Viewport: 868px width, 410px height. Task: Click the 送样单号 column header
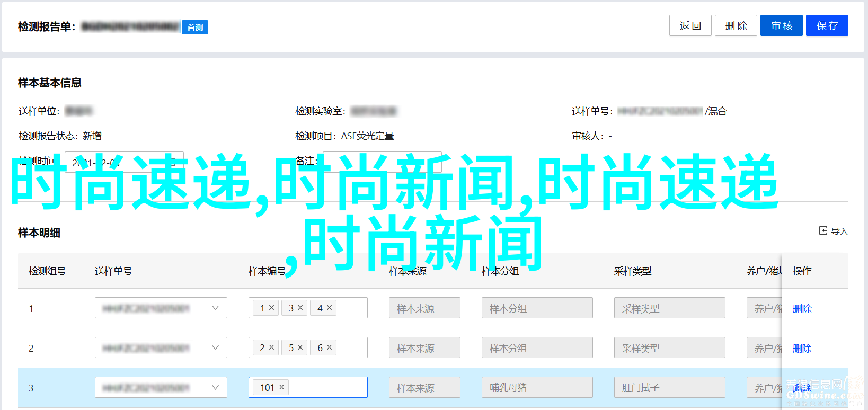pos(113,271)
